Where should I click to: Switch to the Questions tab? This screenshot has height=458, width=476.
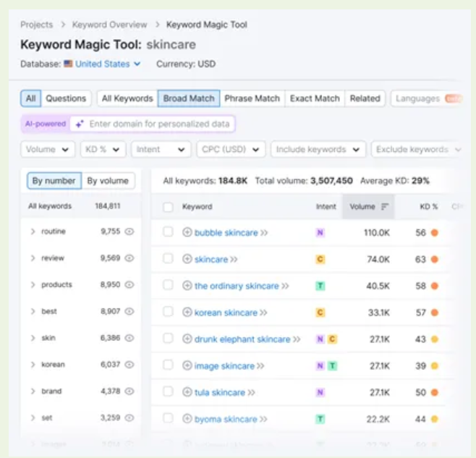point(66,98)
